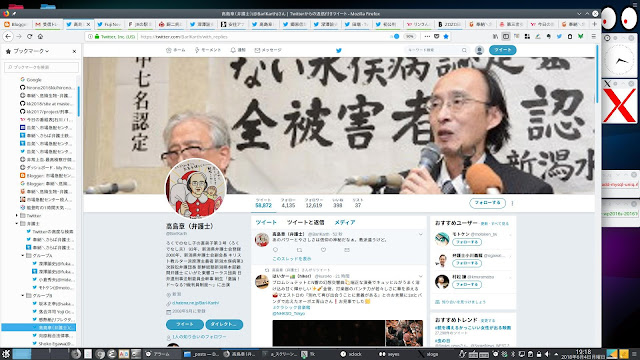640x360 pixels.
Task: Go to Twitter ホーム navigation item
Action: (x=176, y=50)
